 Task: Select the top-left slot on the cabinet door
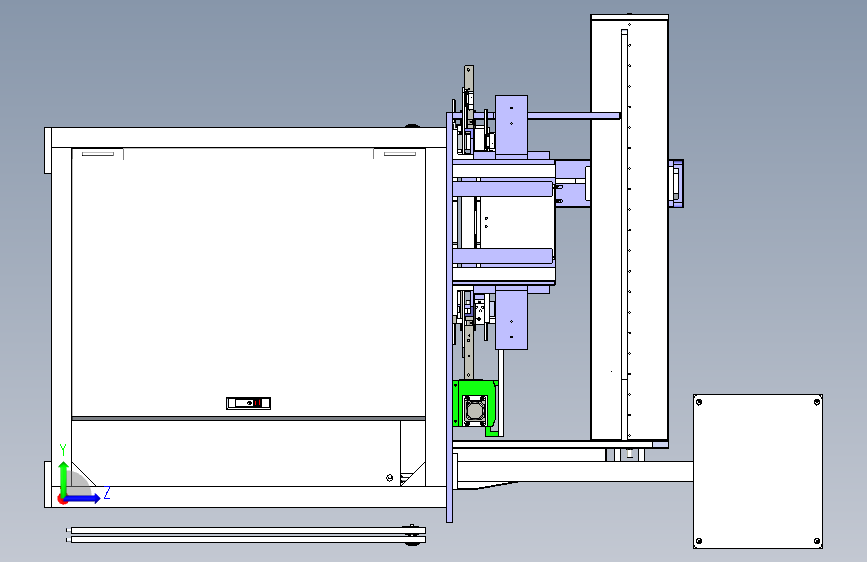98,153
